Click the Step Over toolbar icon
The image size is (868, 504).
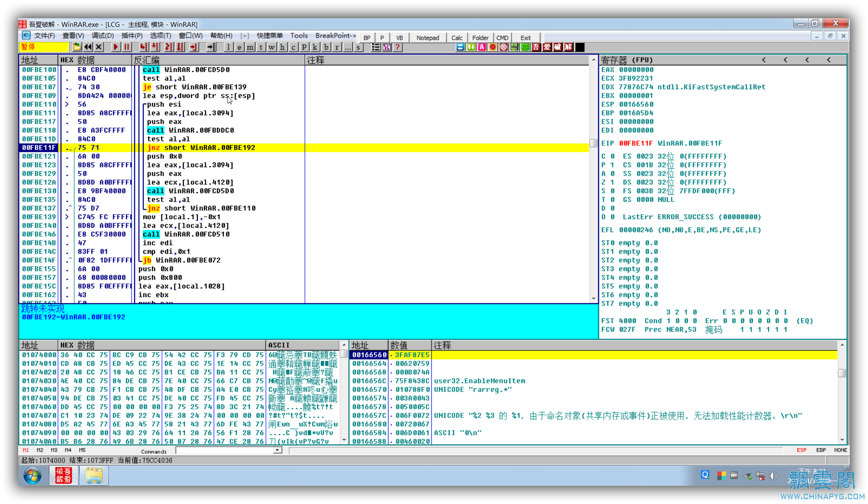pyautogui.click(x=155, y=47)
